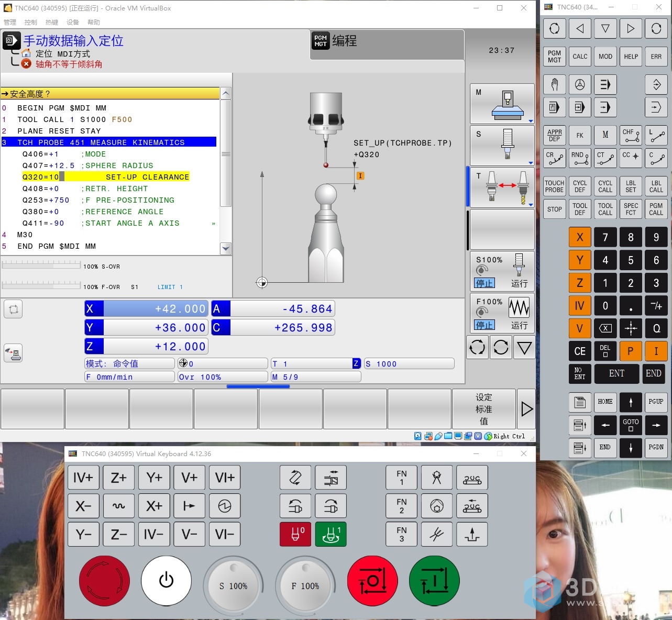Toggle the FN 2 key
Viewport: 672px width, 620px height.
(x=402, y=506)
